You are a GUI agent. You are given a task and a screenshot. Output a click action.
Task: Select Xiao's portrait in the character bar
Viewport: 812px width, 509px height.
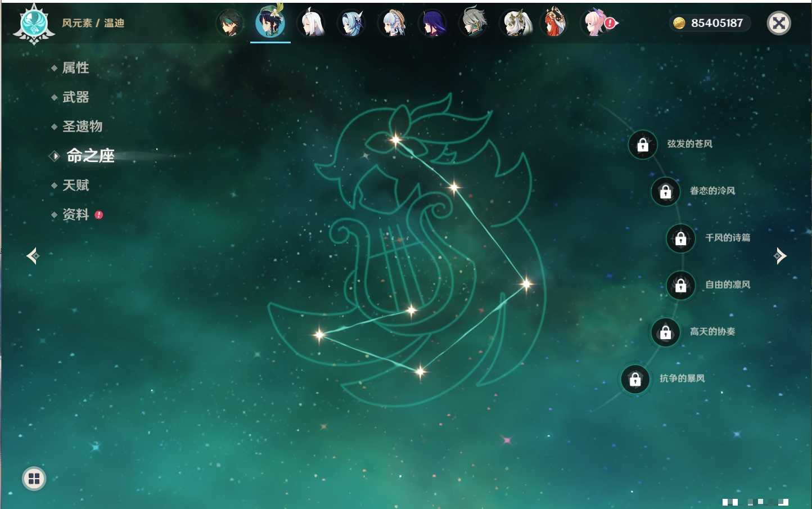coord(230,24)
